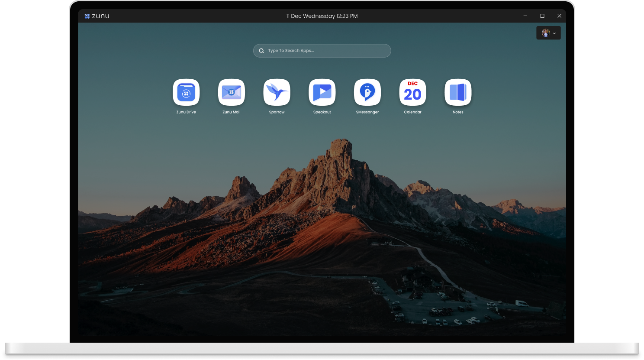644x360 pixels.
Task: Click the user profile avatar picture
Action: [545, 33]
